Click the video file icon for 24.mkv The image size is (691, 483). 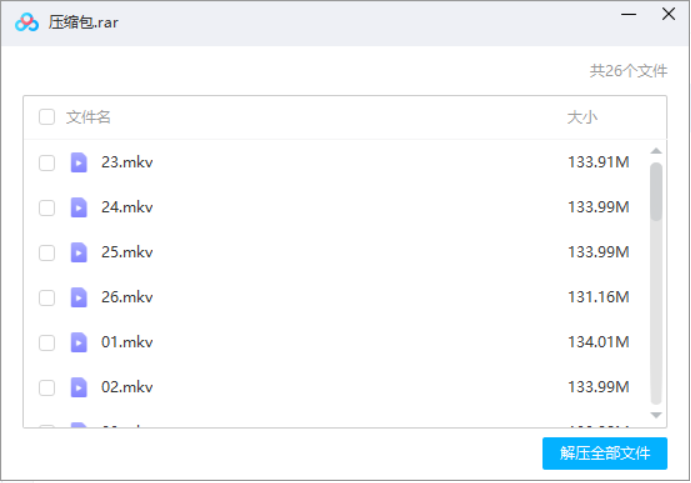point(79,208)
